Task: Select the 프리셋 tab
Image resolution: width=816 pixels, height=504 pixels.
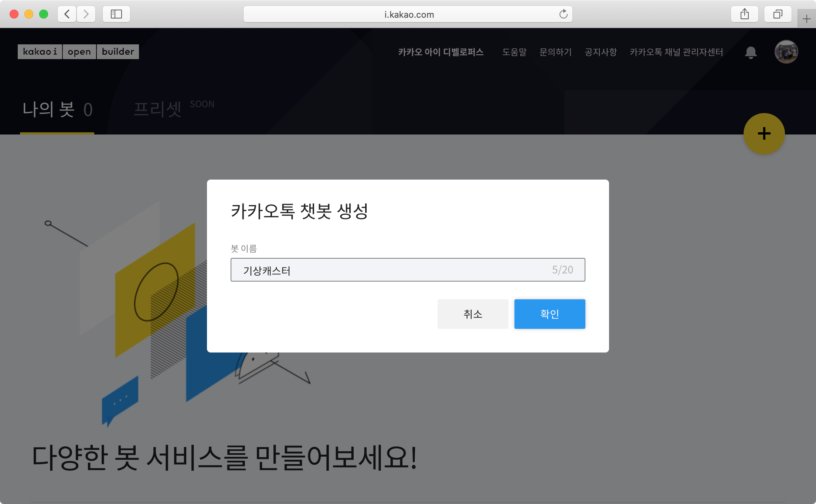Action: 157,110
